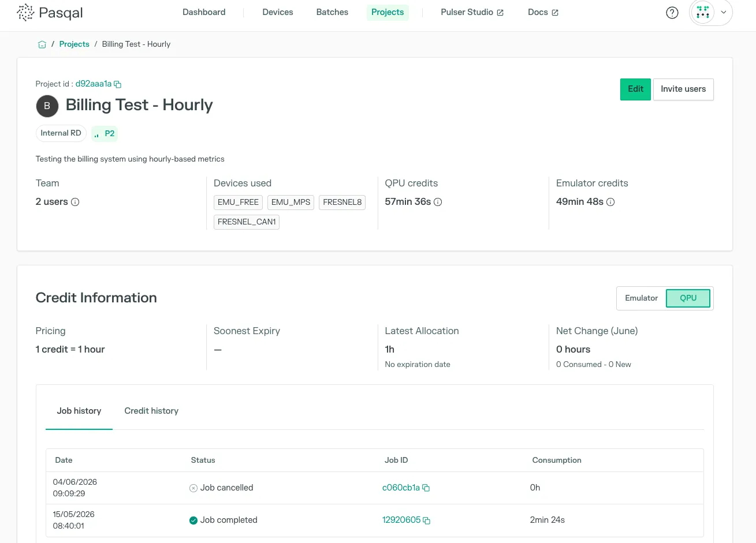Open job c060cb1a link
756x543 pixels.
401,488
